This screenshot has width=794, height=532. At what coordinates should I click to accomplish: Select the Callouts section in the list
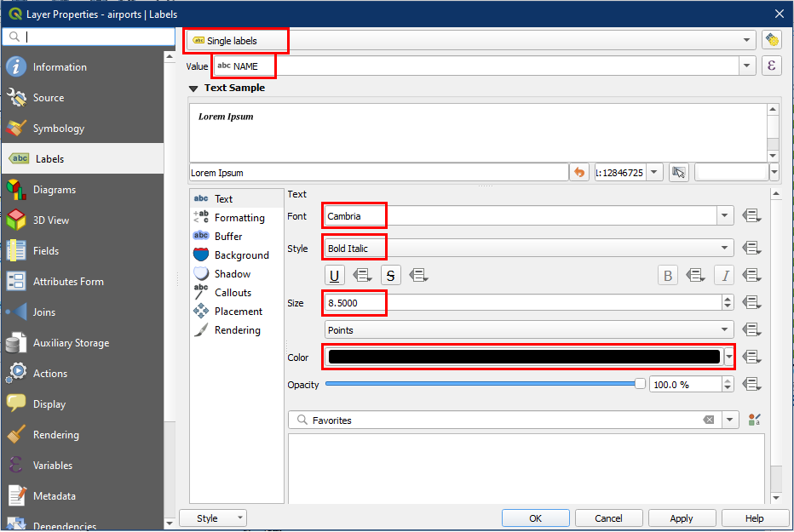(x=232, y=293)
